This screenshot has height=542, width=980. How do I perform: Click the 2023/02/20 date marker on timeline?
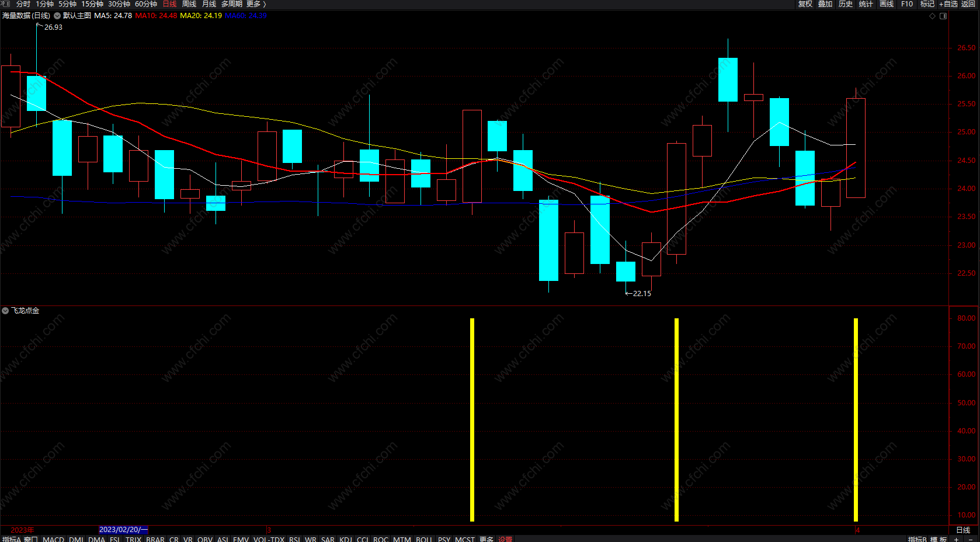tap(123, 530)
